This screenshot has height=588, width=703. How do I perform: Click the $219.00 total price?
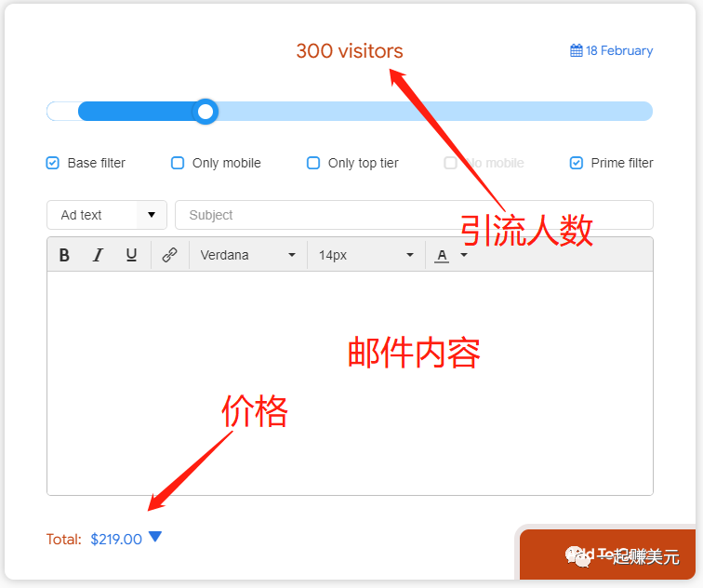[x=116, y=539]
